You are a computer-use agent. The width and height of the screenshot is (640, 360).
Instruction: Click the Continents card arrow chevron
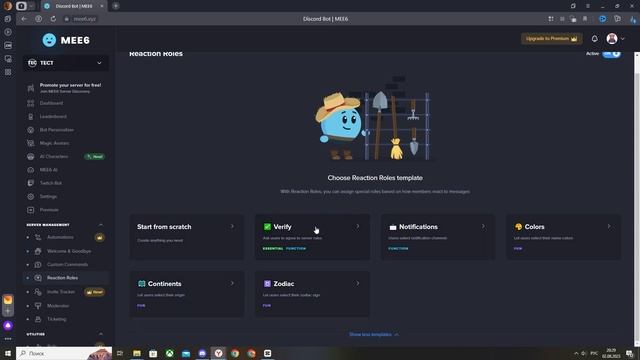click(x=232, y=283)
